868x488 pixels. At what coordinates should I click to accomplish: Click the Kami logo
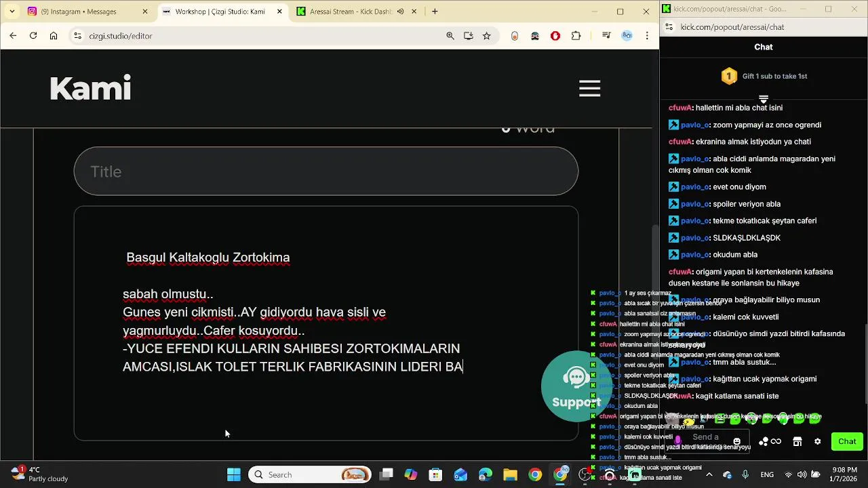pos(90,89)
